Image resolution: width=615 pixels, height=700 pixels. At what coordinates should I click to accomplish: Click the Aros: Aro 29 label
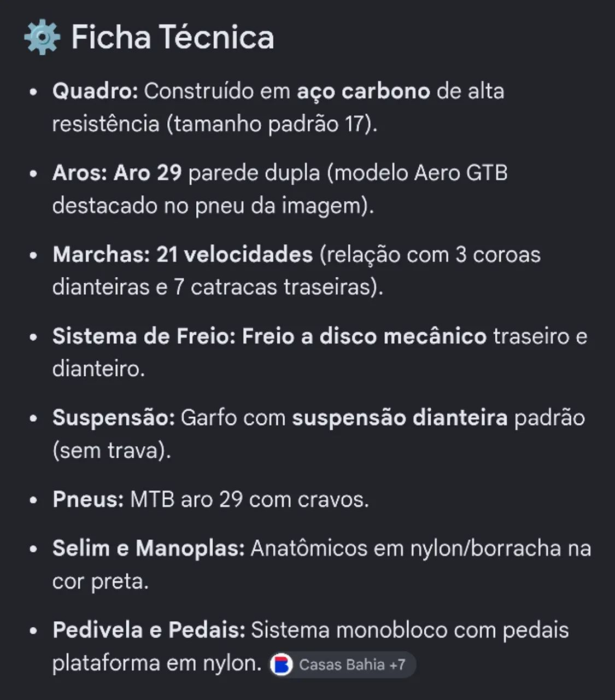coord(117,173)
